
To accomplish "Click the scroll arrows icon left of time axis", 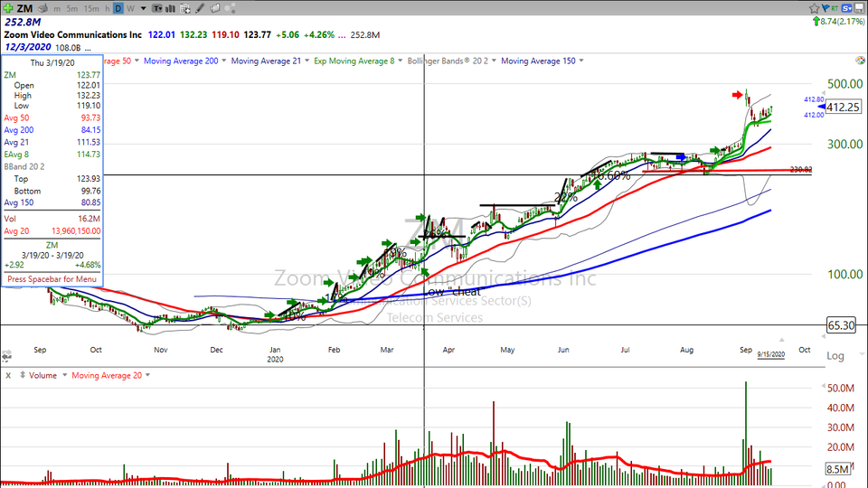I will point(6,354).
